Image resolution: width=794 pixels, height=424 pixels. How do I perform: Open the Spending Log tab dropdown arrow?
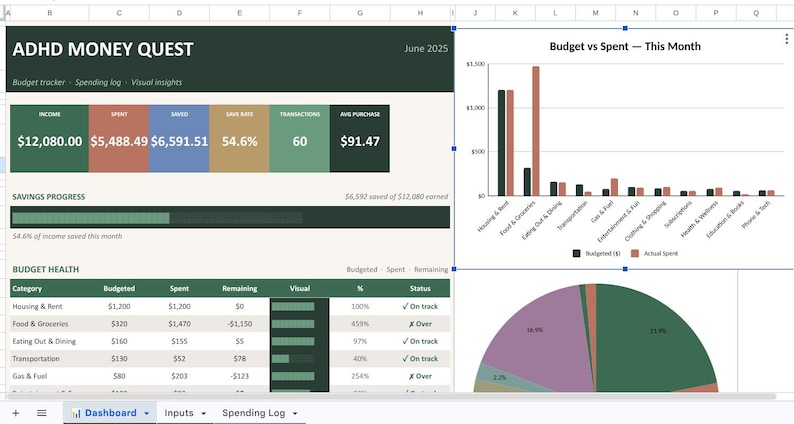coord(295,413)
